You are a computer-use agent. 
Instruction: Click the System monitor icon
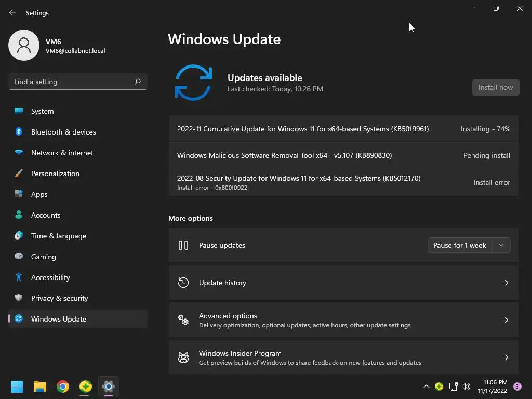pos(19,111)
